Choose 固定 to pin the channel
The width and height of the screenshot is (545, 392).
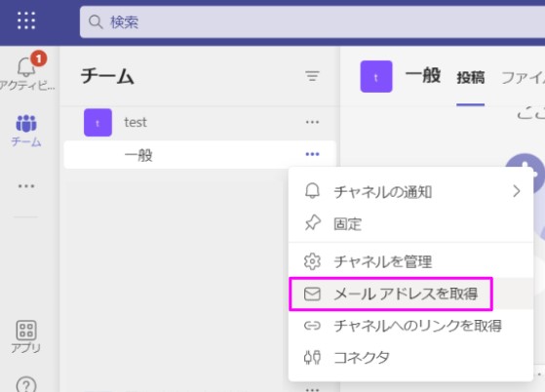coord(410,224)
